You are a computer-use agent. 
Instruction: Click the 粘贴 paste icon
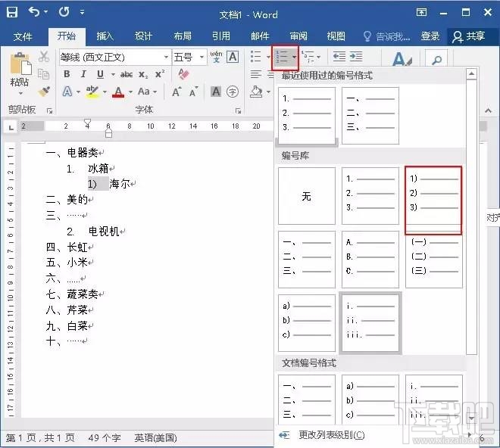click(x=20, y=64)
